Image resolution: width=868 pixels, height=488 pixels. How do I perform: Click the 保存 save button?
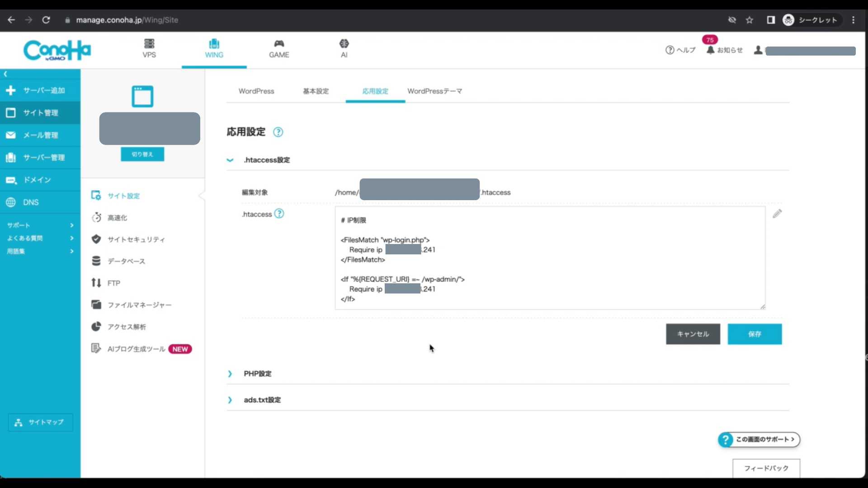[x=755, y=334]
